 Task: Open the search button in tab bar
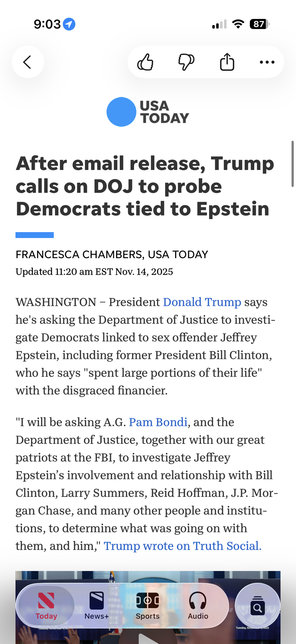point(258,606)
